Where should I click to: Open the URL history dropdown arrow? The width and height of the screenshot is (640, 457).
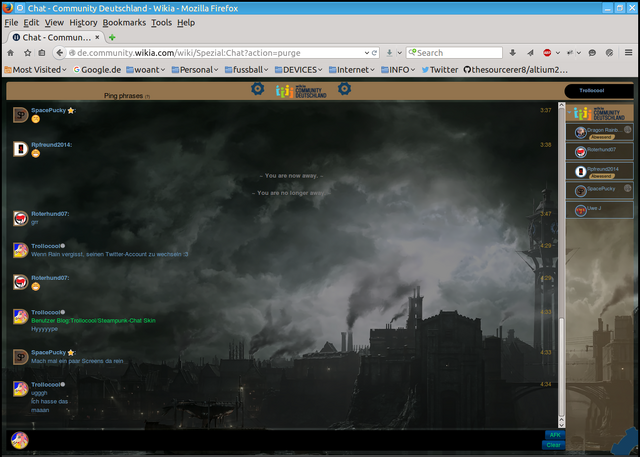pos(367,53)
